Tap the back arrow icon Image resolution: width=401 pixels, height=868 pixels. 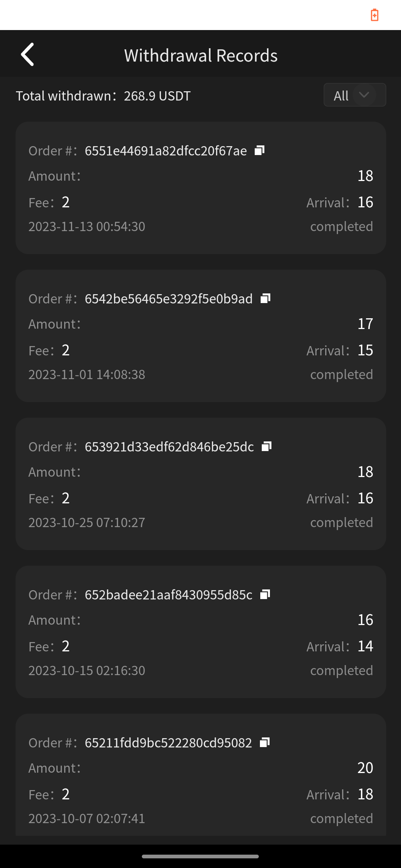pyautogui.click(x=27, y=55)
